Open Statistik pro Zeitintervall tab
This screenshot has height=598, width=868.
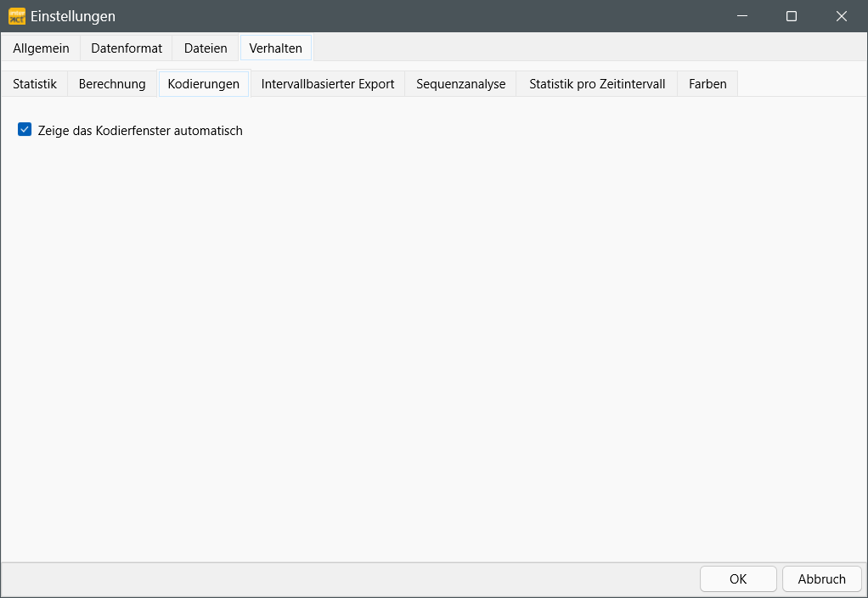tap(597, 83)
